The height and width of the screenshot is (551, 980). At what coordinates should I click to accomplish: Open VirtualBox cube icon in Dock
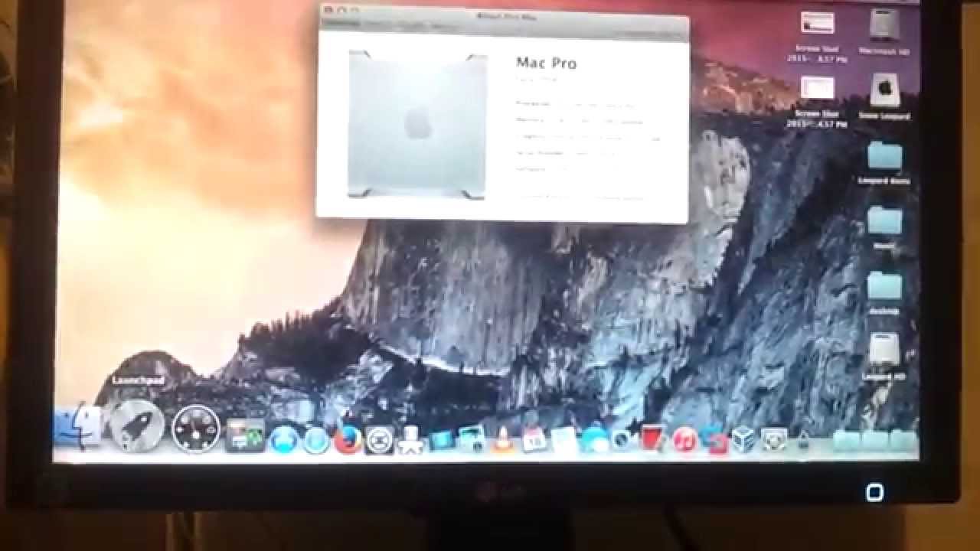click(x=743, y=440)
